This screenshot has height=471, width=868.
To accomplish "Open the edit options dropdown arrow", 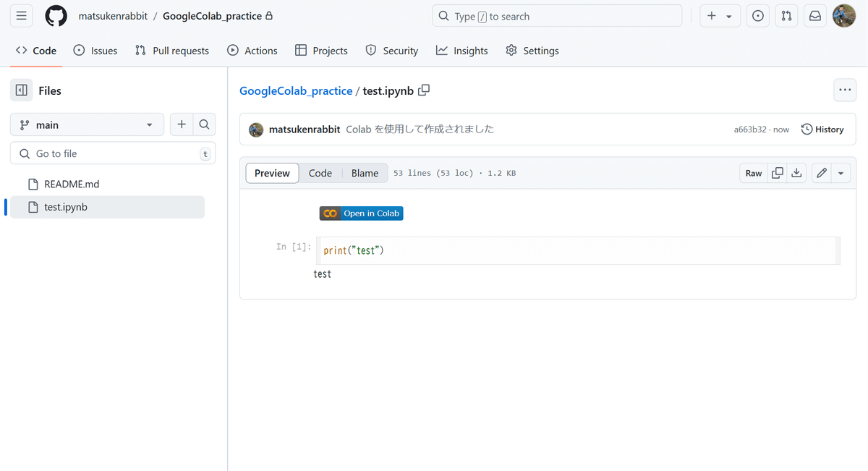I will pos(841,173).
